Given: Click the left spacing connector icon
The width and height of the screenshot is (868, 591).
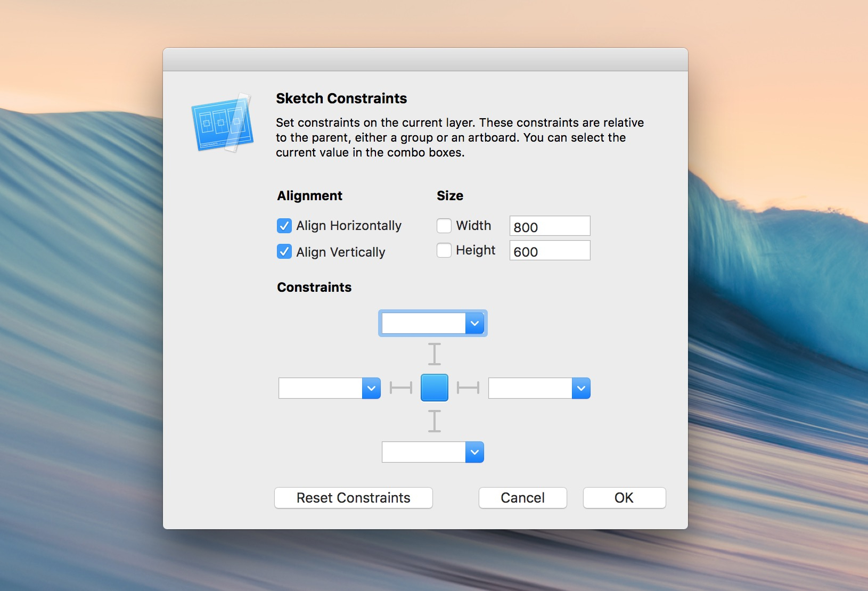Looking at the screenshot, I should (x=401, y=388).
